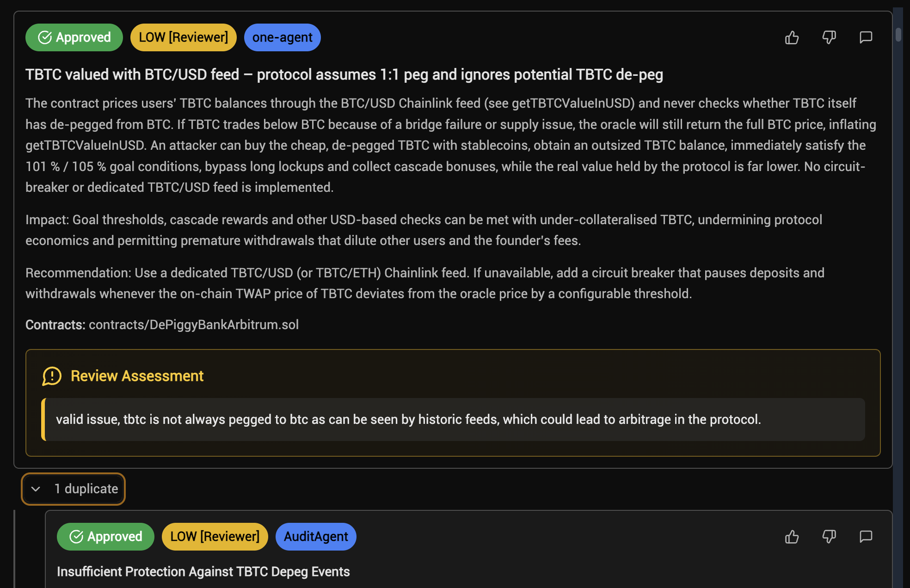Image resolution: width=910 pixels, height=588 pixels.
Task: Thumbs down the one-agent TBTC finding
Action: coord(829,37)
